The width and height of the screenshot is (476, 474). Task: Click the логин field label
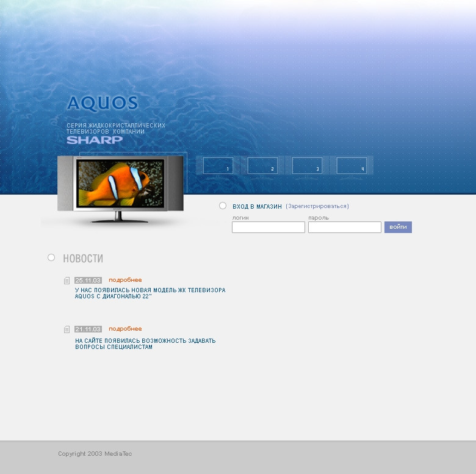click(240, 218)
